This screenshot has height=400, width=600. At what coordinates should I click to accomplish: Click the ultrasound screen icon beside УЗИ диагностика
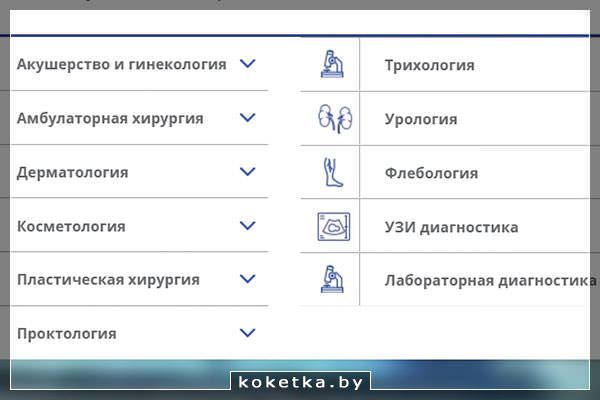tap(334, 227)
